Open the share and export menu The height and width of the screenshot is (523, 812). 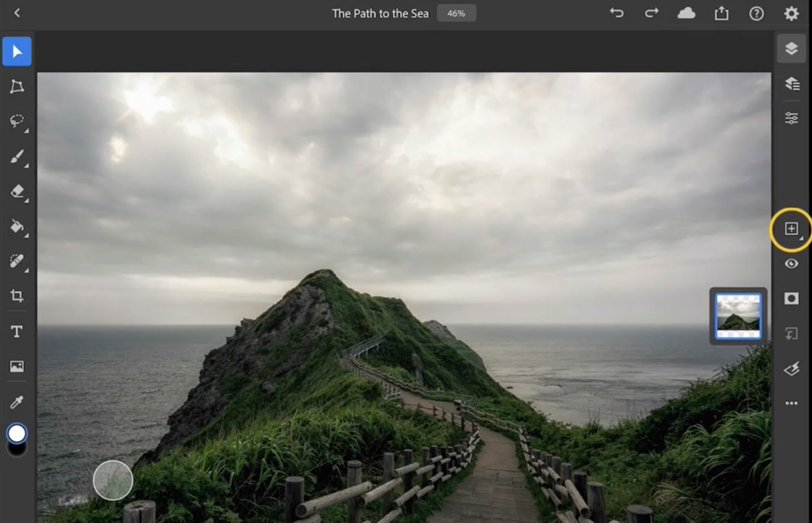tap(721, 13)
